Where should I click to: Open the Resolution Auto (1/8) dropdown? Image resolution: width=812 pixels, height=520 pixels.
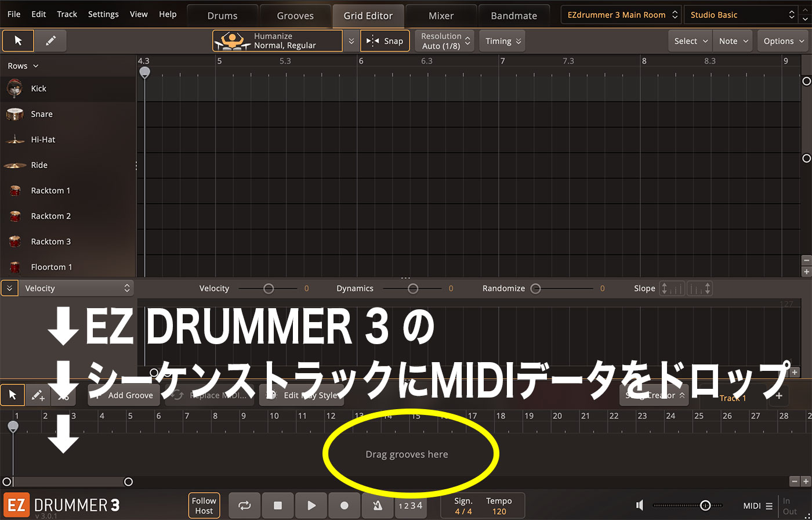click(444, 41)
